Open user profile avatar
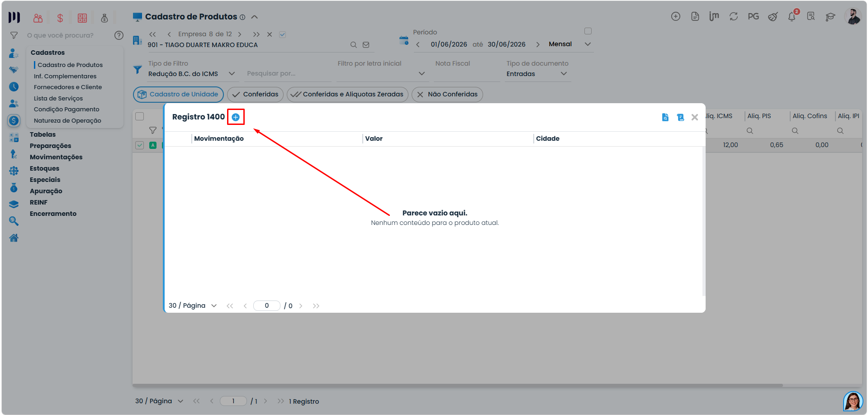Image resolution: width=868 pixels, height=415 pixels. (x=853, y=17)
